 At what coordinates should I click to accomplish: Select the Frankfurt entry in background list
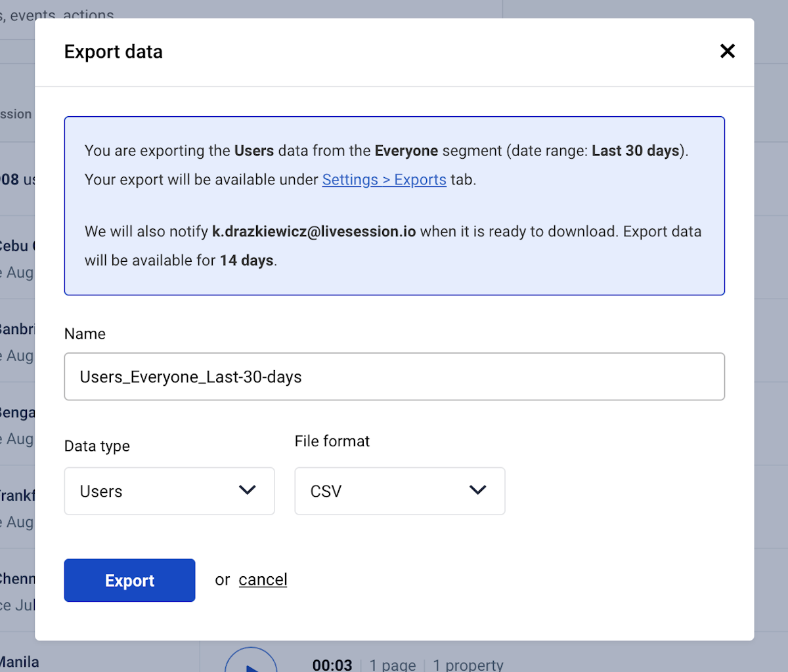[x=17, y=495]
